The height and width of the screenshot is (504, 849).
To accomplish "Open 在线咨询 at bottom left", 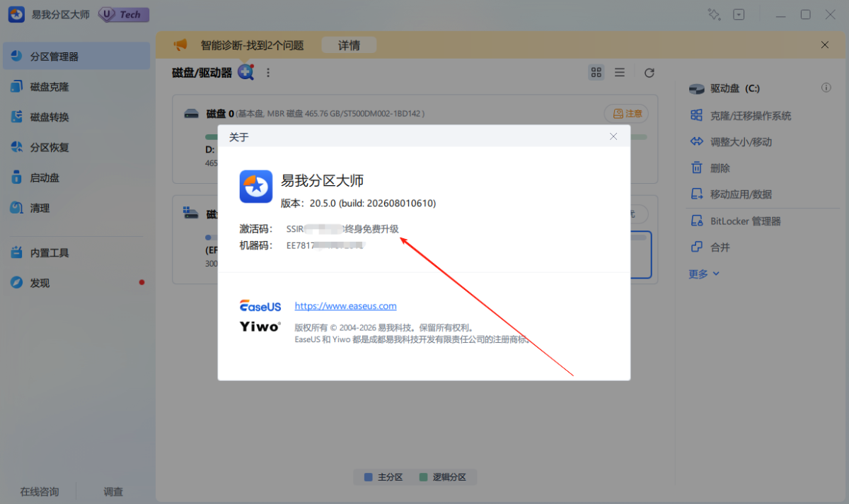I will 39,491.
